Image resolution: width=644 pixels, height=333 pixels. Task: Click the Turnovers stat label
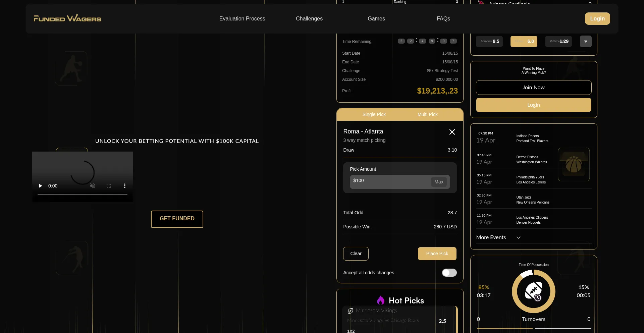click(x=534, y=319)
